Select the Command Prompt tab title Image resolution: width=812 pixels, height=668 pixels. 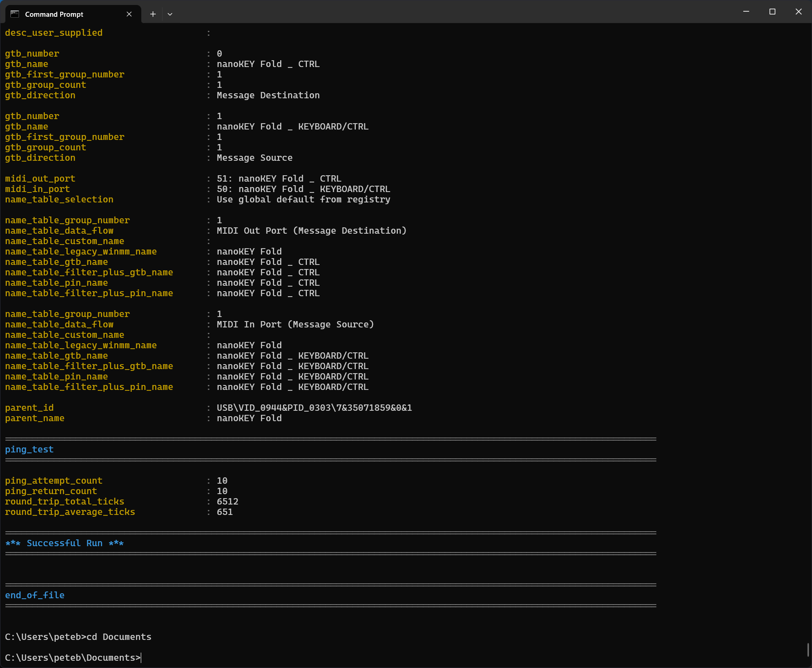[x=54, y=14]
